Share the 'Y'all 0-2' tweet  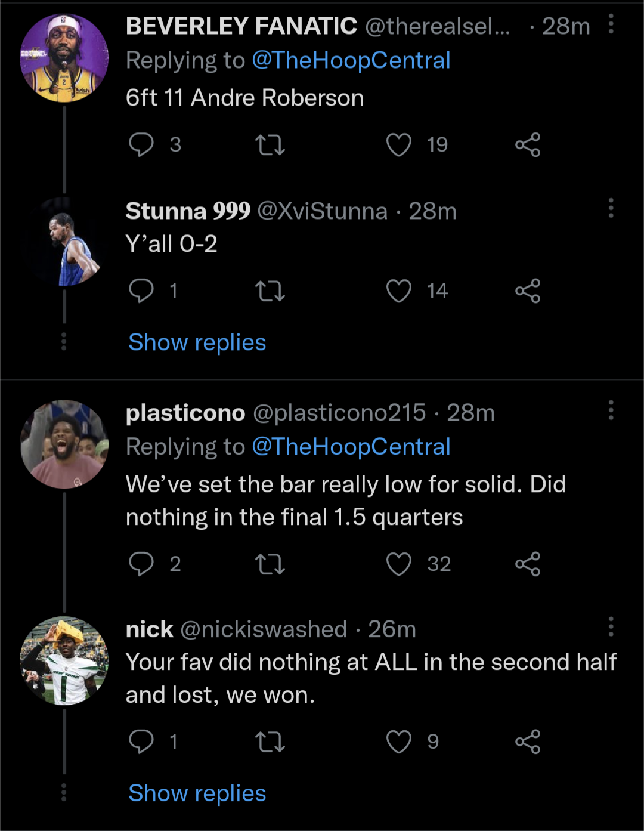click(x=528, y=291)
